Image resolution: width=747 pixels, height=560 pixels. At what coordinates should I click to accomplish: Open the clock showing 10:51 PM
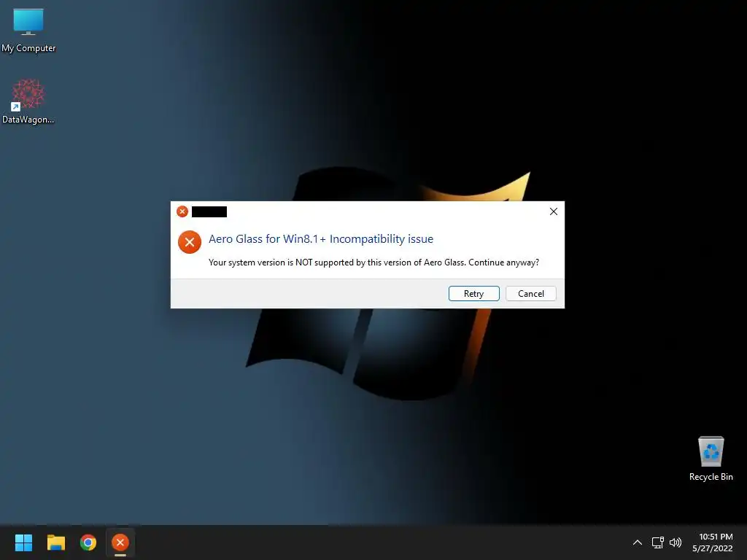coord(713,542)
